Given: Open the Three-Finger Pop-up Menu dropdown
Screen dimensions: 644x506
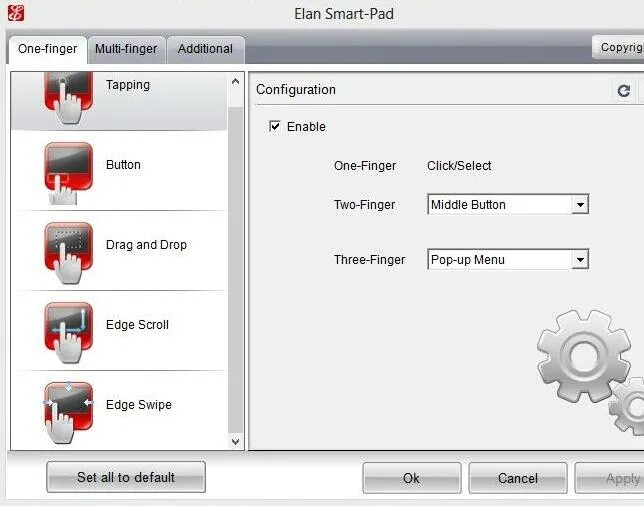Looking at the screenshot, I should point(508,259).
